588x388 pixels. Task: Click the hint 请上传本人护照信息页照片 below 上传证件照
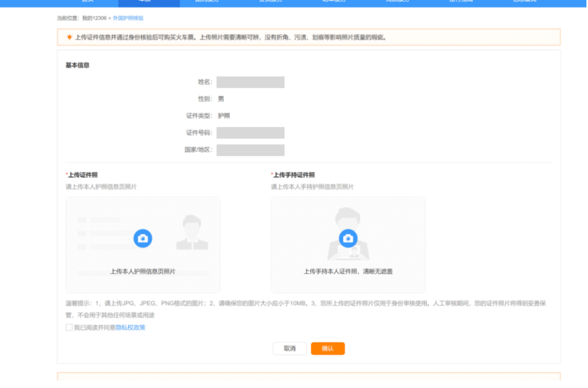101,187
